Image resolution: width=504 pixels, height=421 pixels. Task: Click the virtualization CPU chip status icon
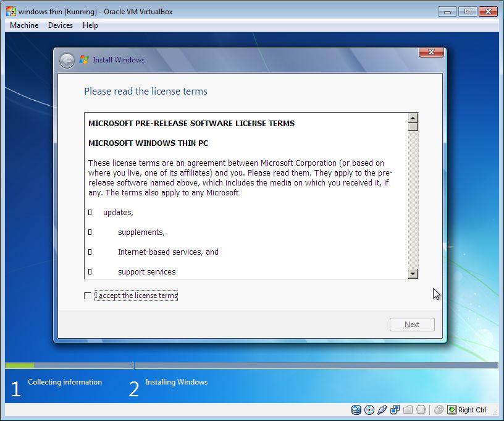point(421,410)
